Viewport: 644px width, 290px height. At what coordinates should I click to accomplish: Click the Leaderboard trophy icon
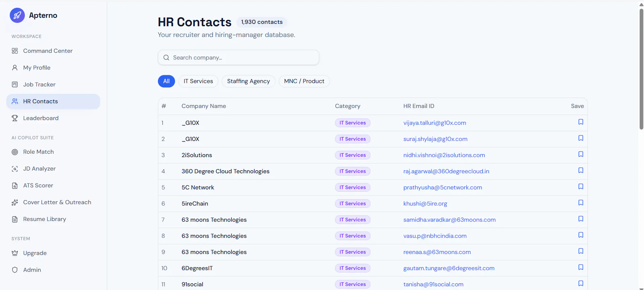coord(15,118)
